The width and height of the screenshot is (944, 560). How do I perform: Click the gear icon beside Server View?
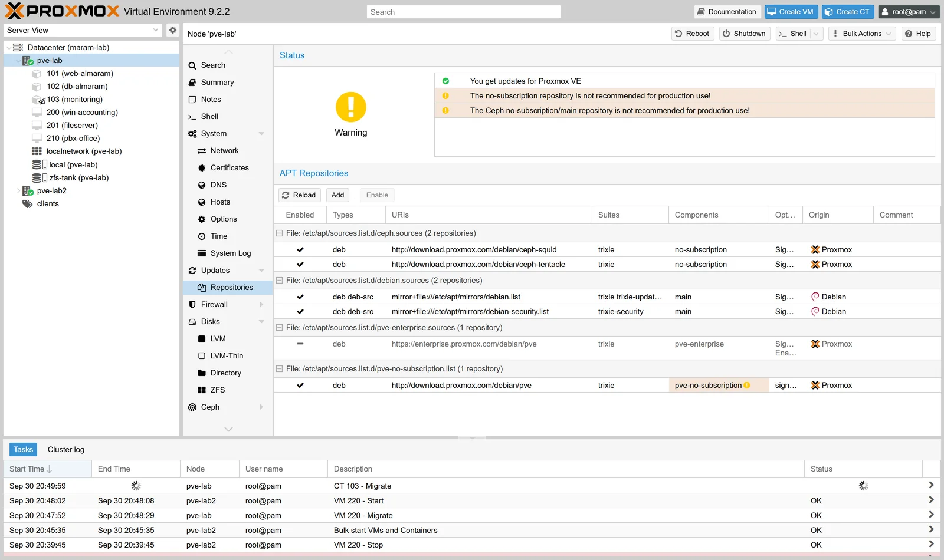[x=172, y=30]
